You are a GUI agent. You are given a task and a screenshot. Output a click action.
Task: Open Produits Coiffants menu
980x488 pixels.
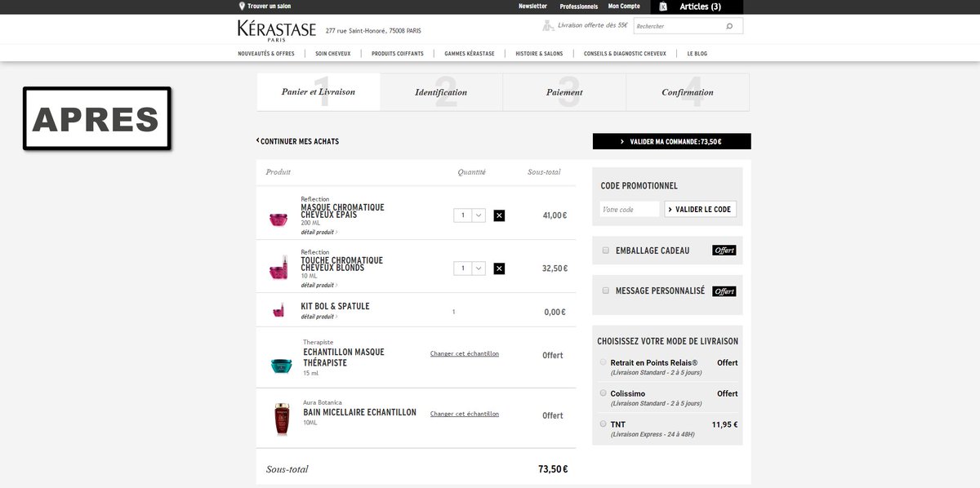point(398,54)
